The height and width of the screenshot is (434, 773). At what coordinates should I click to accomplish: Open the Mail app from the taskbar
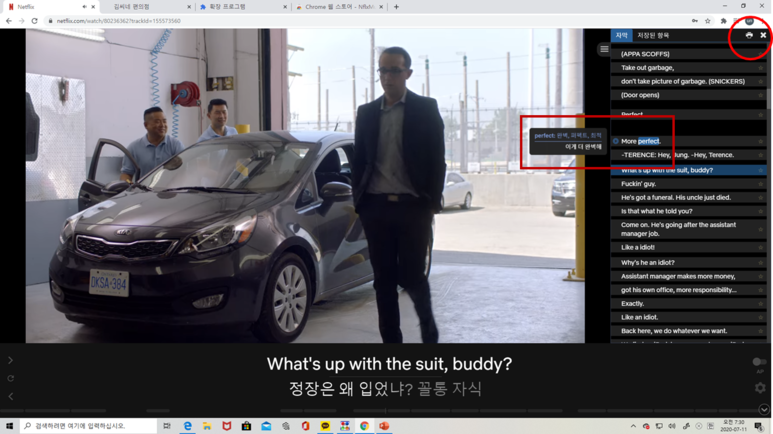coord(266,426)
